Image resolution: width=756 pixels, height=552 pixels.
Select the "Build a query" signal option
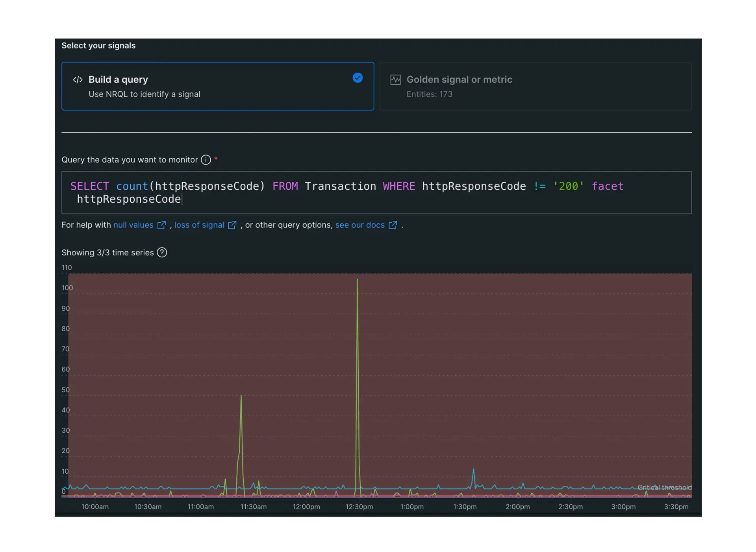pos(218,86)
